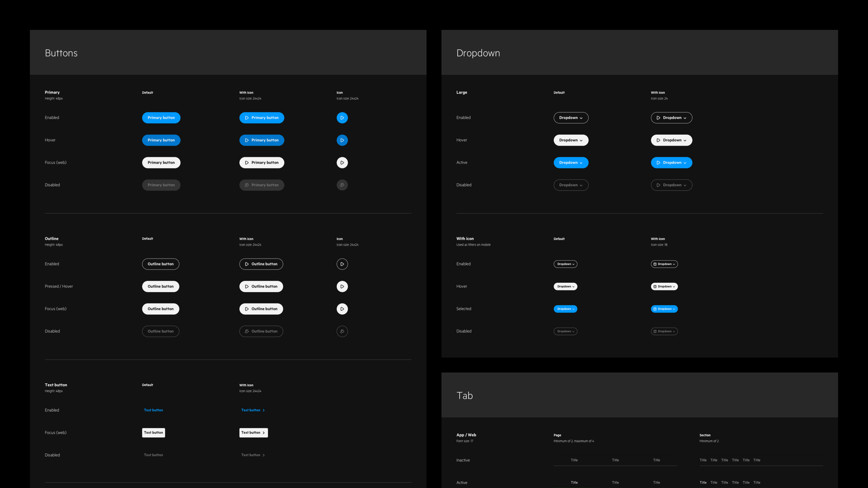Click the Hover Primary button with play icon

click(x=261, y=140)
